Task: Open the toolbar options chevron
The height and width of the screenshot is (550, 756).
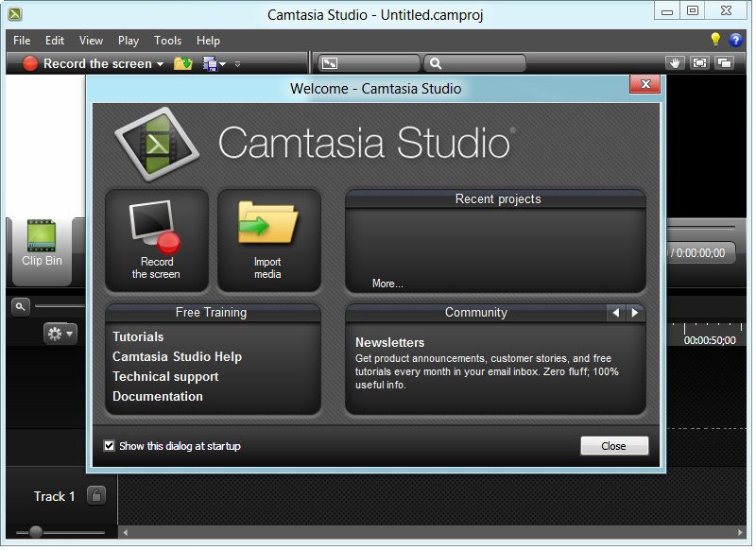Action: (x=238, y=64)
